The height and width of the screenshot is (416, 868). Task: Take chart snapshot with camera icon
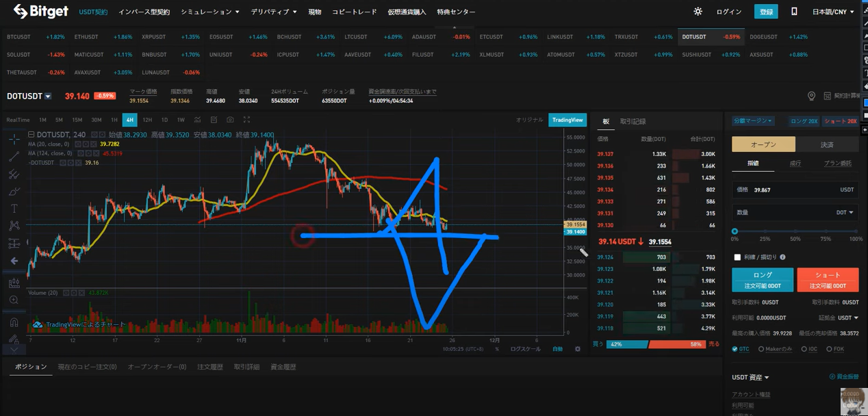[230, 120]
